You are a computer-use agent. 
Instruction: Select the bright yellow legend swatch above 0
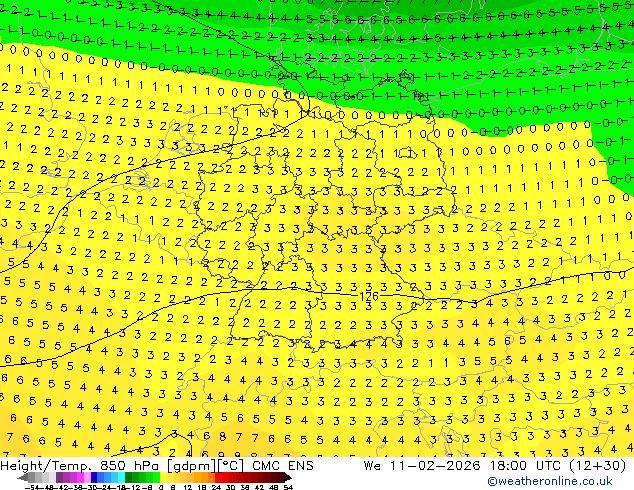163,477
